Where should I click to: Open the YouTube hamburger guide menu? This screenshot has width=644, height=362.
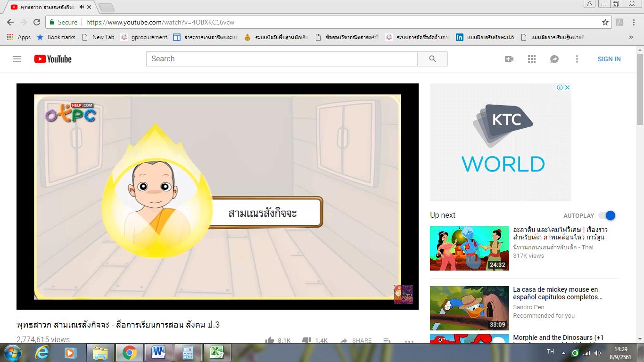point(17,59)
